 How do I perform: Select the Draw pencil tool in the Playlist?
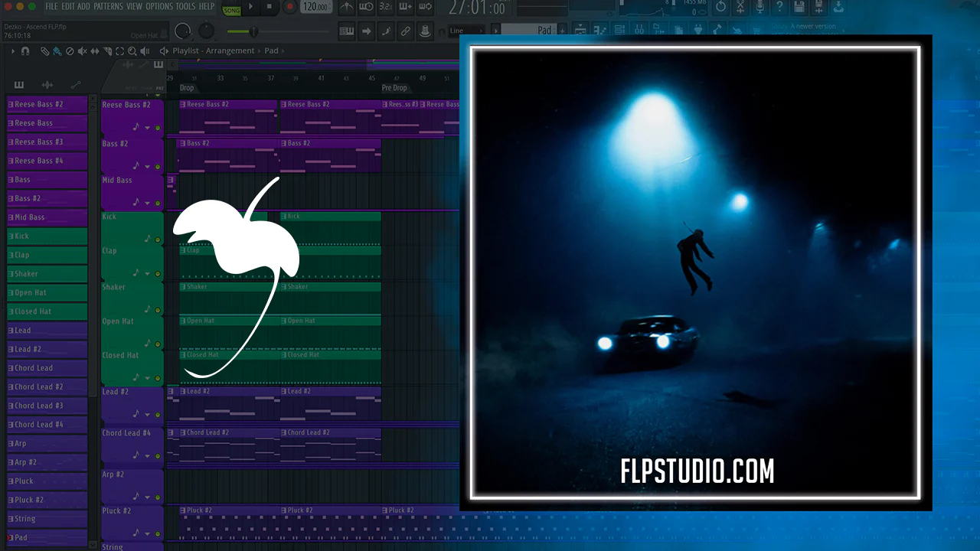pyautogui.click(x=45, y=51)
